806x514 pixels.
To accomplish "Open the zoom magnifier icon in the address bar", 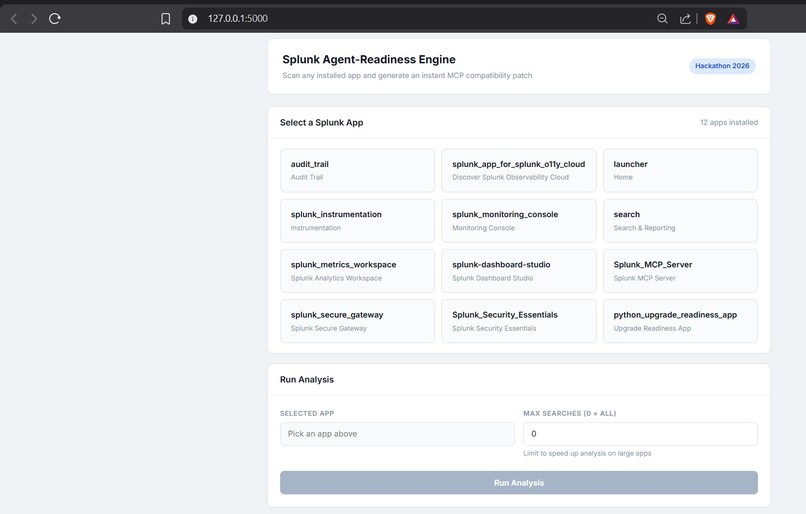I will 662,19.
